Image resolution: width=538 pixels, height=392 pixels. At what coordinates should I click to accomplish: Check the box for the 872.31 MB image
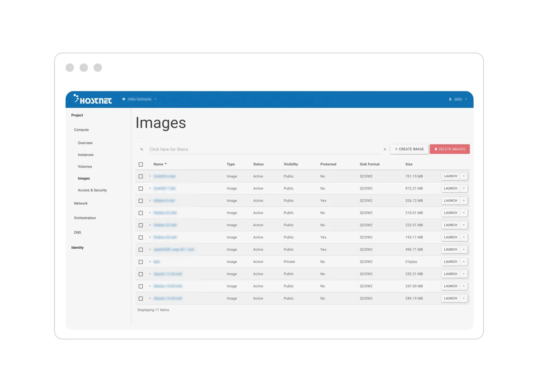pos(141,188)
